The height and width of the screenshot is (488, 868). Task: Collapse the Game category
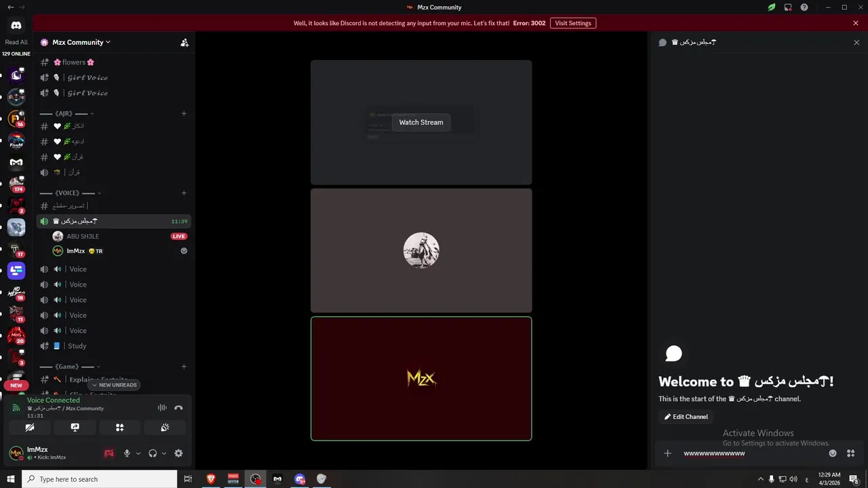click(x=71, y=367)
